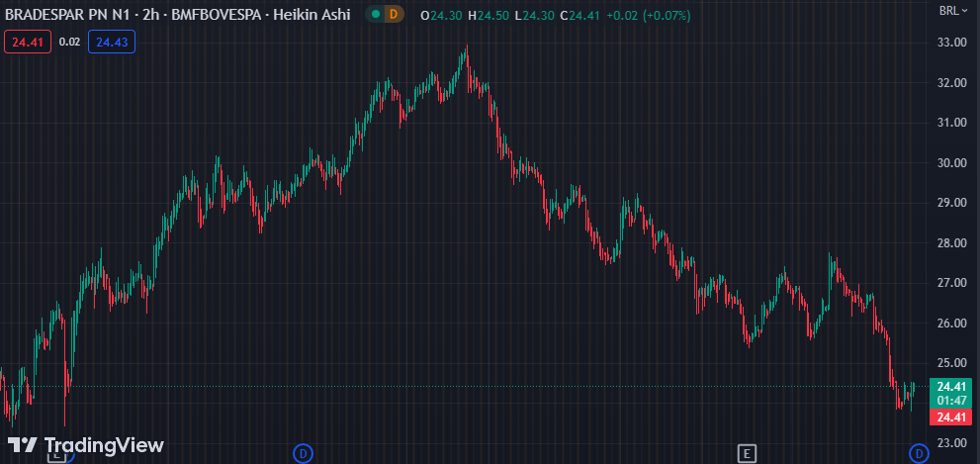Click the blue buy price 24.43 button

click(x=112, y=42)
